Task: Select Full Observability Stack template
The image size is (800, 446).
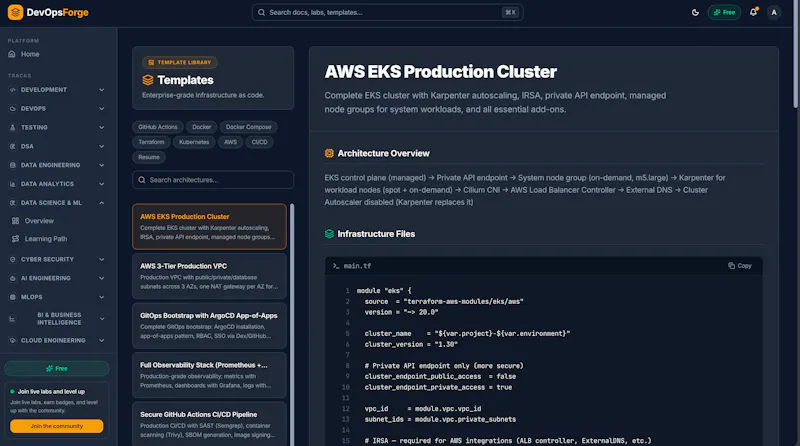Action: [209, 375]
